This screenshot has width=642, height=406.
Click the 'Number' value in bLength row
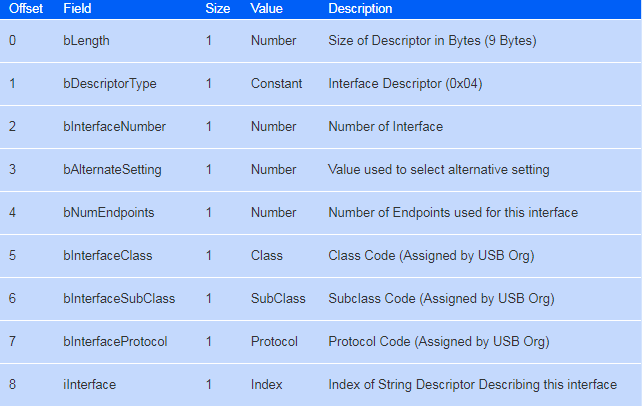click(x=274, y=41)
